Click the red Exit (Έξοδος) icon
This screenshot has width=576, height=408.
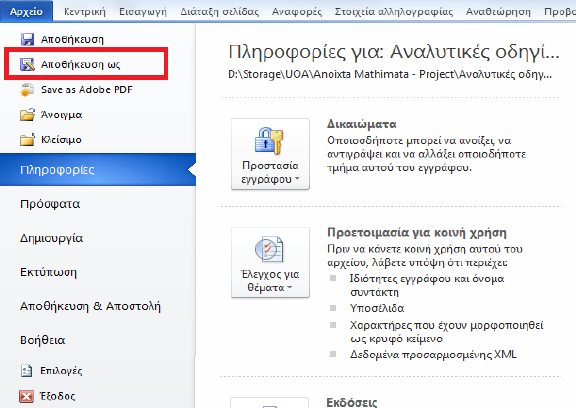tap(26, 396)
